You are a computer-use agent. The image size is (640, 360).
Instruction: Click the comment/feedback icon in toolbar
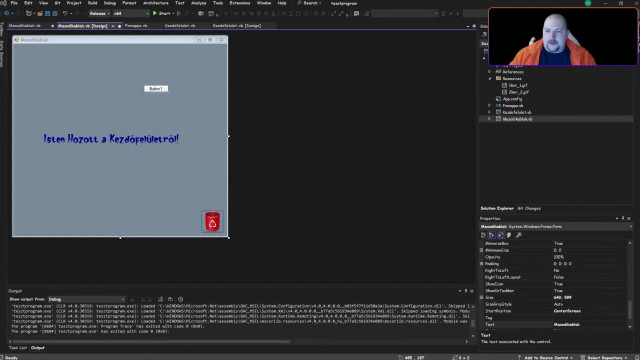point(356,13)
